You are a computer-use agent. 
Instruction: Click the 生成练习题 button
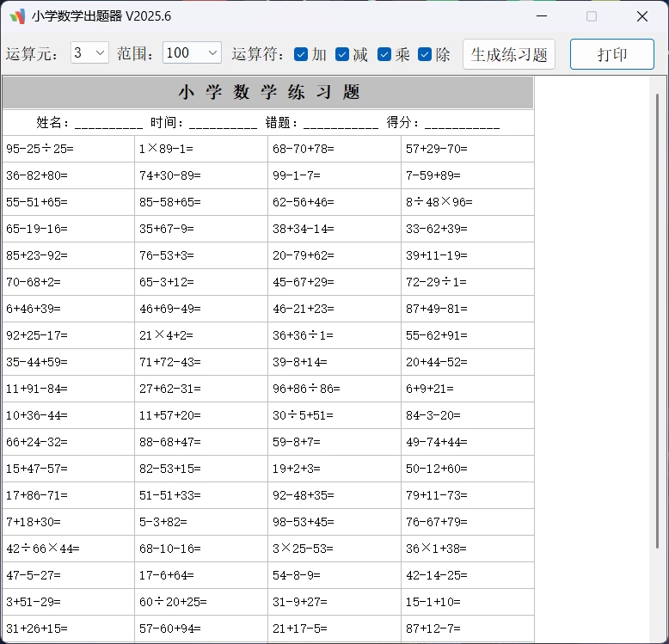pos(508,54)
